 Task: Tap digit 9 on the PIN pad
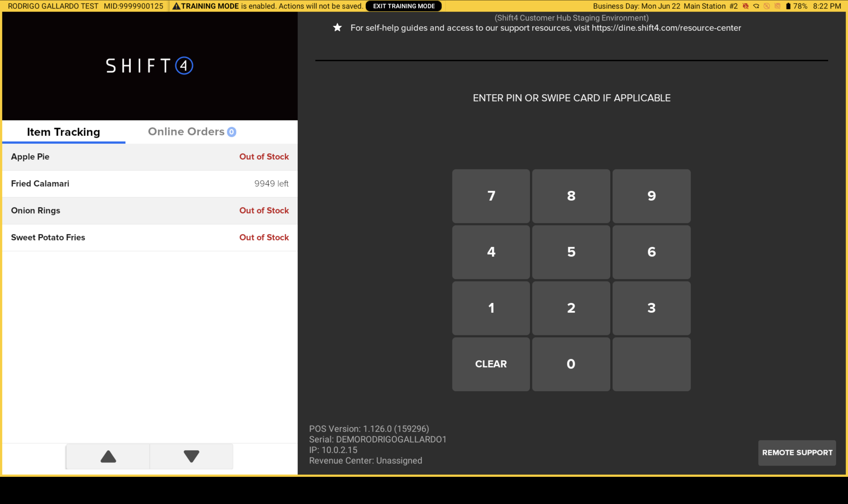(x=651, y=196)
